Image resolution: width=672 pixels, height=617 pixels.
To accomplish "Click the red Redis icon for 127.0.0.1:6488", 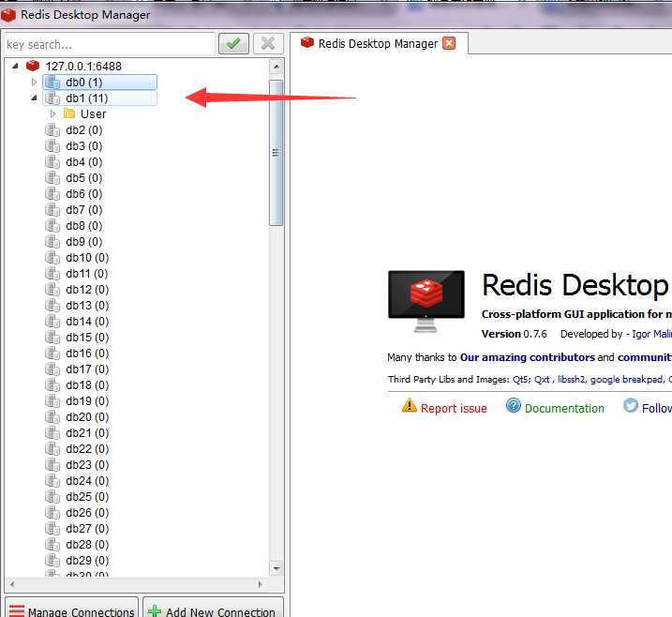I will click(x=33, y=66).
